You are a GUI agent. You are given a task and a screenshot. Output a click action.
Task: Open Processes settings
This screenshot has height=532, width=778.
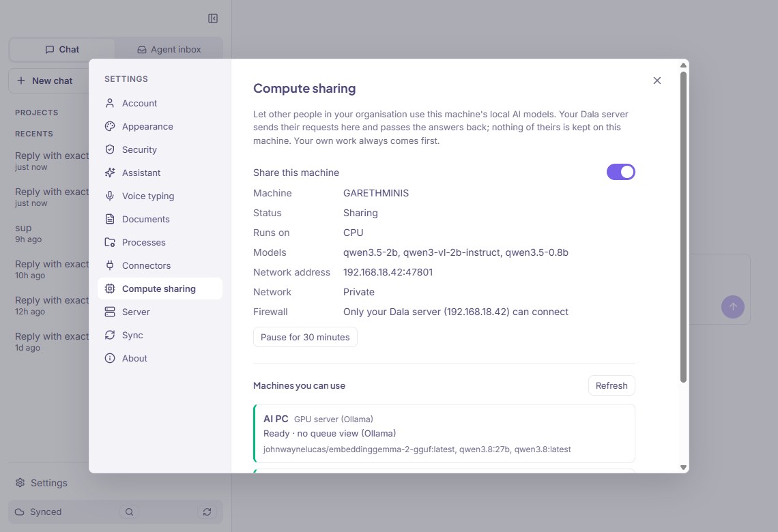160,242
